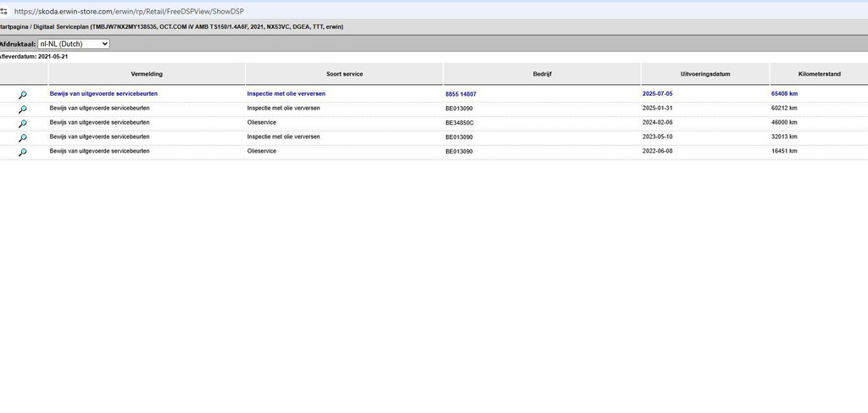Select the highlighted 'Bewijs van uitgevoerde servicebeurten' link
868x413 pixels.
103,93
